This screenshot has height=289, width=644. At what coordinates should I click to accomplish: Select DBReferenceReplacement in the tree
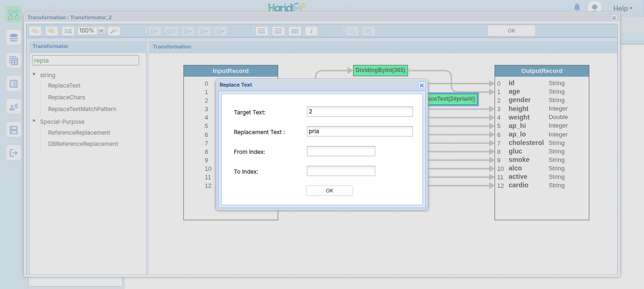click(x=83, y=144)
